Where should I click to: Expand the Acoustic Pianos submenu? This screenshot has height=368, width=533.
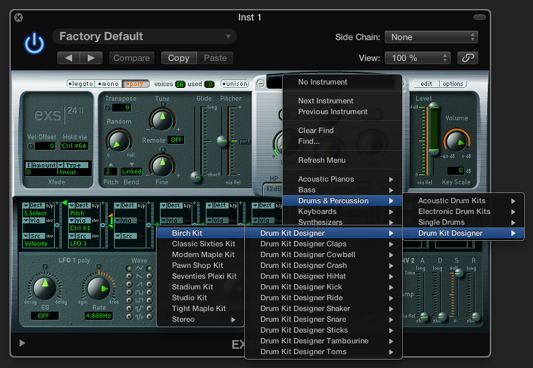click(342, 179)
